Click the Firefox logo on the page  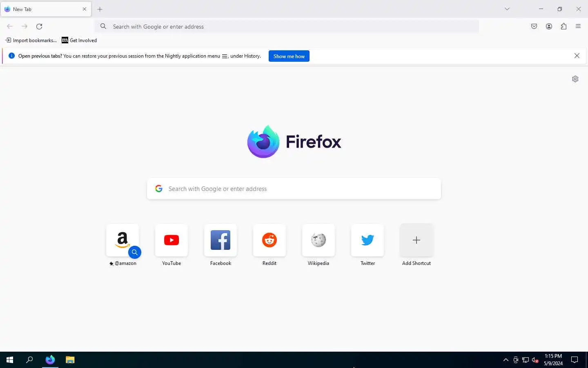(x=294, y=141)
